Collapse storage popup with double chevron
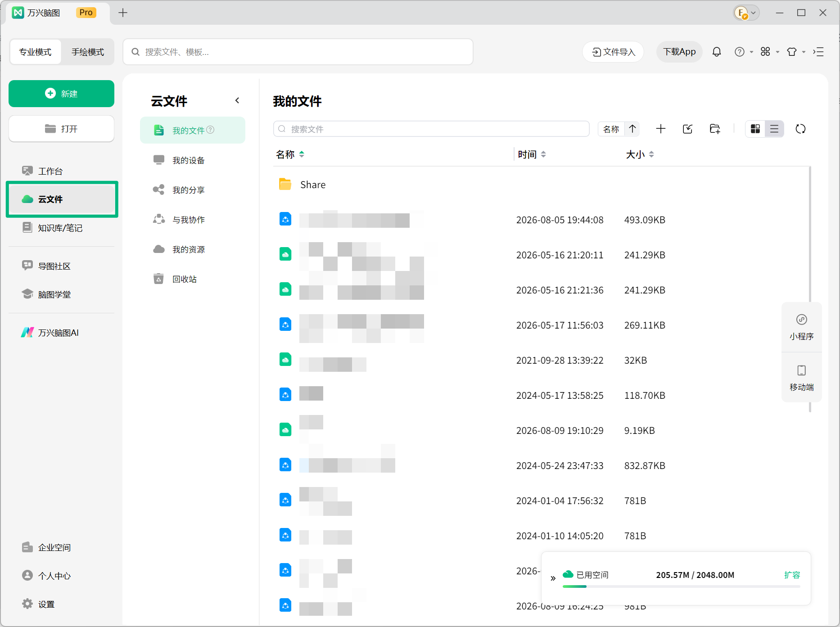Screen dimensions: 840x627 [x=553, y=578]
